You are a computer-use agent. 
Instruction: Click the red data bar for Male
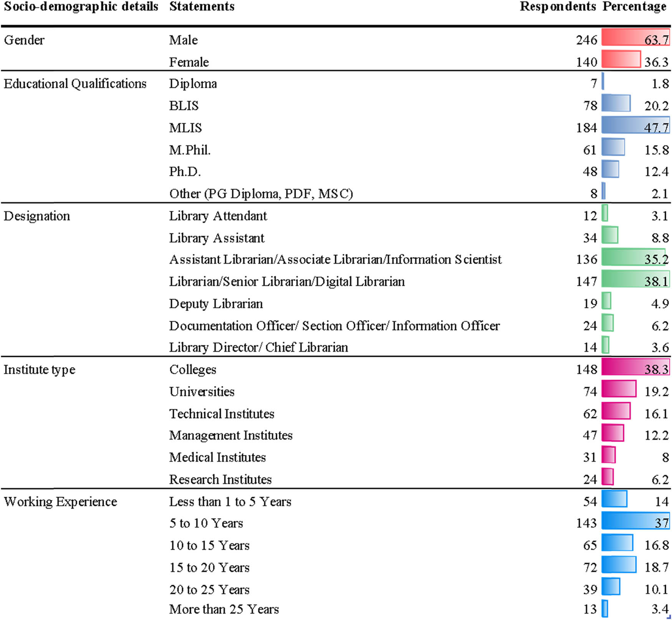coord(635,38)
